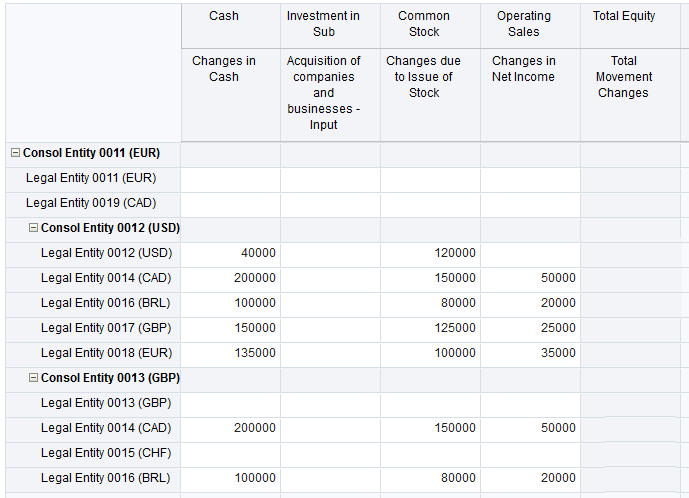Click the empty Common Stock cell for Legal Entity 0013 (GBP)
Image resolution: width=689 pixels, height=498 pixels.
coord(431,405)
